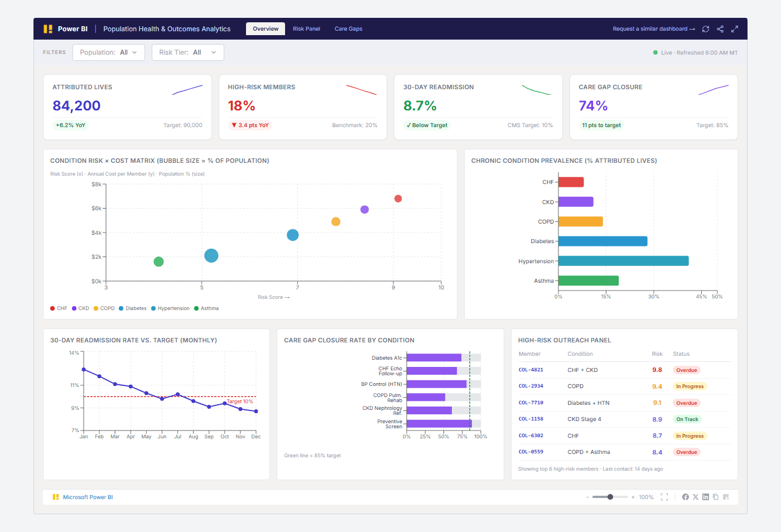Click Overdue badge for COL-0559

[x=687, y=452]
